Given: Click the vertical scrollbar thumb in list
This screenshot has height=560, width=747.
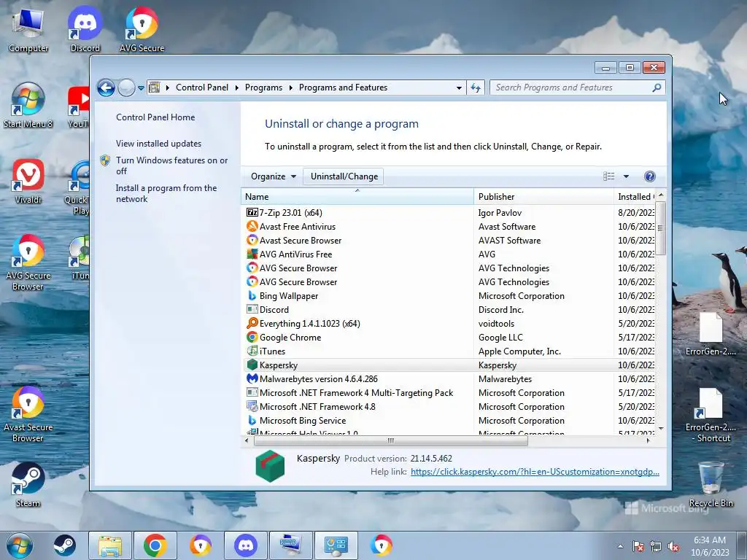Looking at the screenshot, I should click(x=660, y=228).
